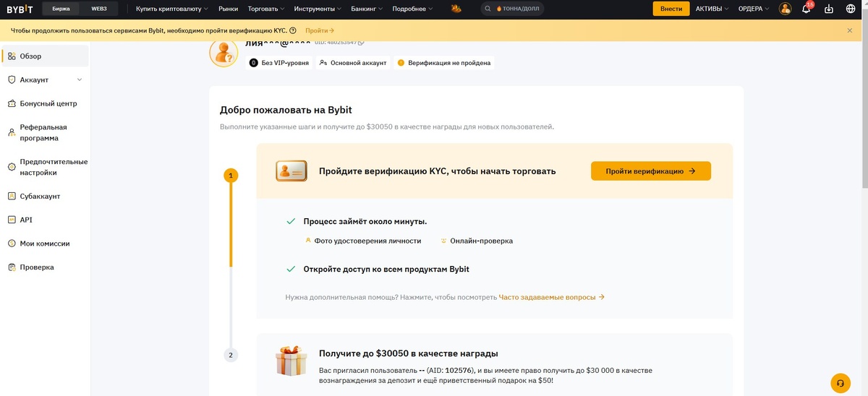Click the Предпочтительные настройки gear icon

pos(12,167)
